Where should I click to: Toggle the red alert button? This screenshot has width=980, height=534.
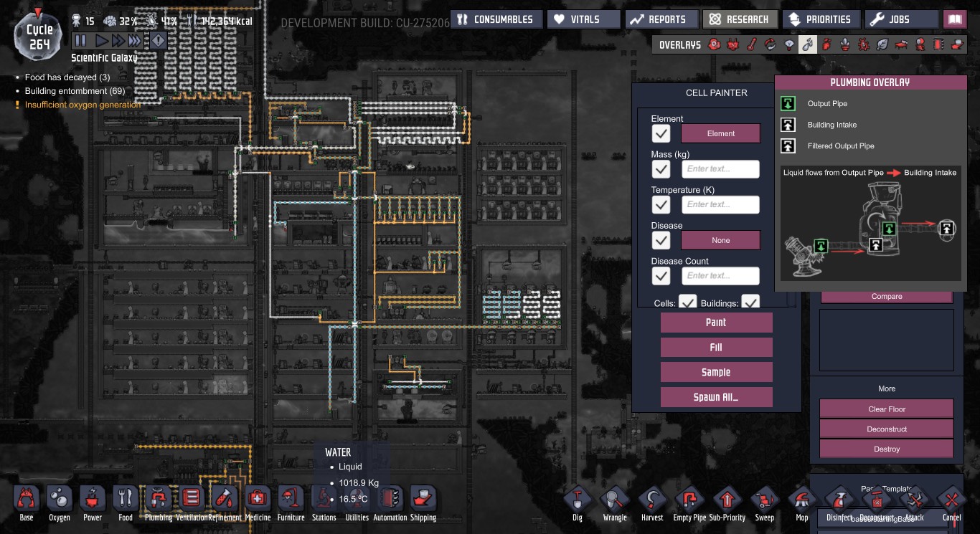click(159, 41)
